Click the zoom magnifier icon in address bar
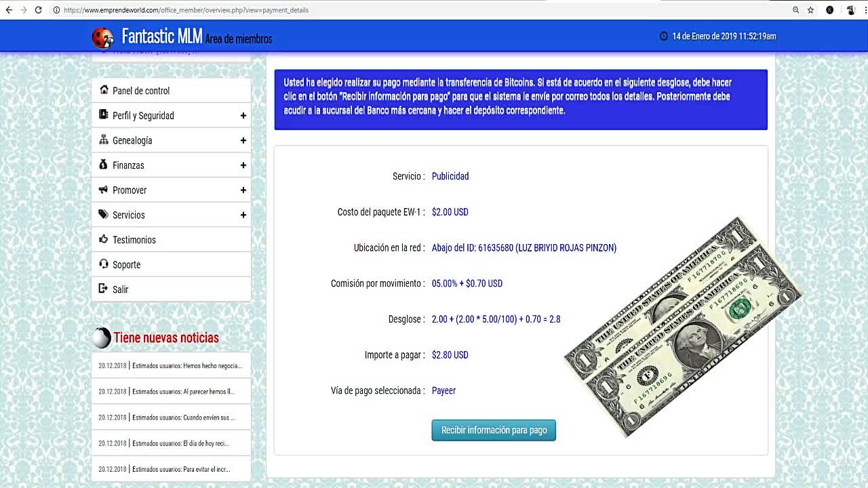 tap(796, 10)
